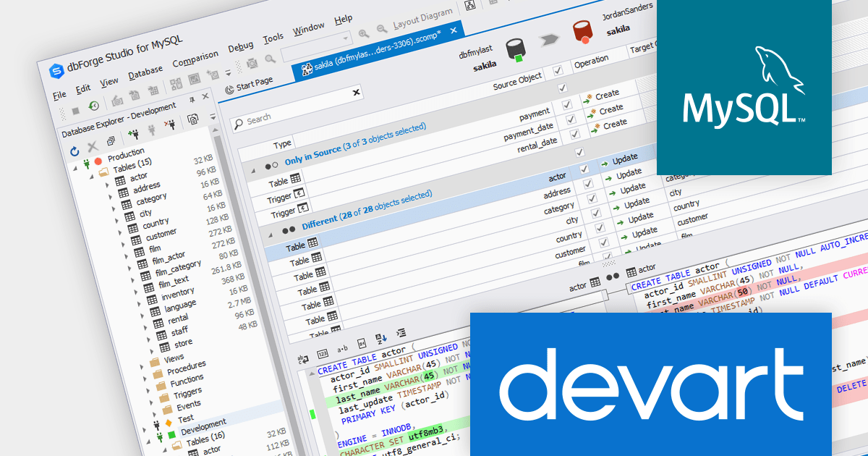Viewport: 868px width, 456px height.
Task: Click the magnifier find icon in main toolbar
Action: tap(270, 59)
